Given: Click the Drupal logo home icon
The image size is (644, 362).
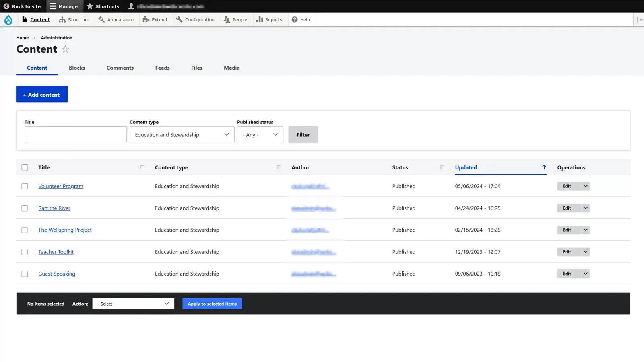Looking at the screenshot, I should click(x=8, y=20).
